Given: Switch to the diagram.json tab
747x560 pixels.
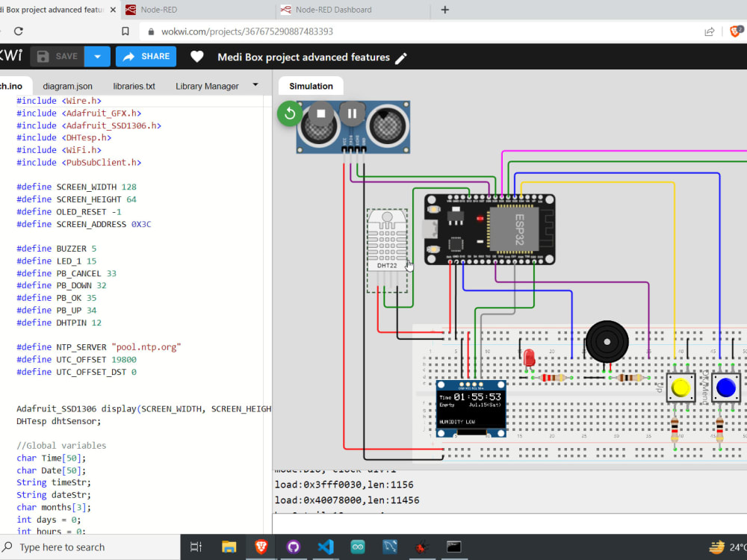Looking at the screenshot, I should 67,85.
